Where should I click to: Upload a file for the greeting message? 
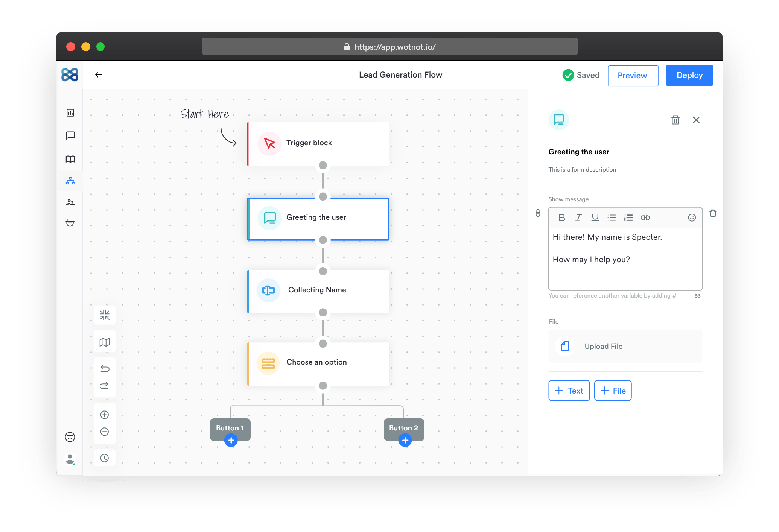coord(625,346)
